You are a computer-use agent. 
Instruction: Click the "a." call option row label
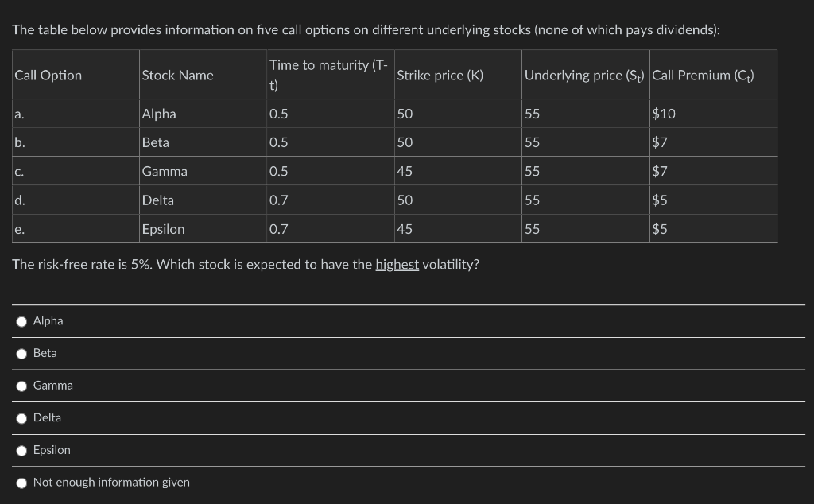pos(19,114)
